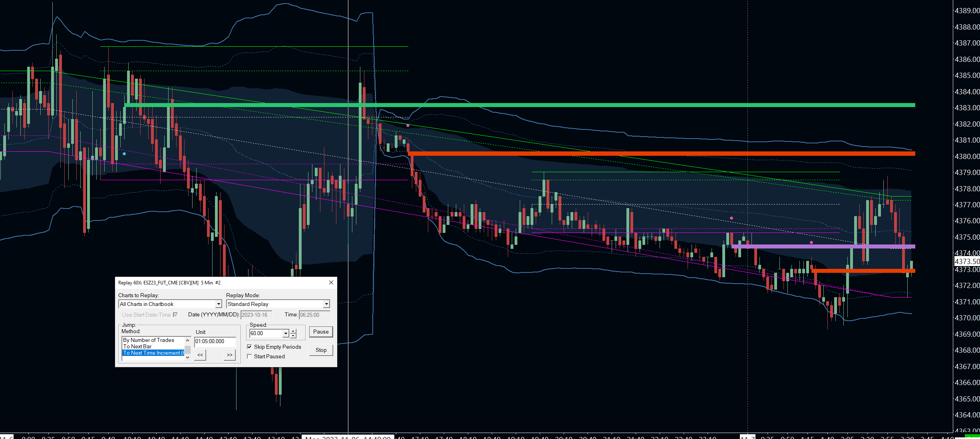Viewport: 980px width, 439px height.
Task: Click the jump forward >> button
Action: (x=229, y=355)
